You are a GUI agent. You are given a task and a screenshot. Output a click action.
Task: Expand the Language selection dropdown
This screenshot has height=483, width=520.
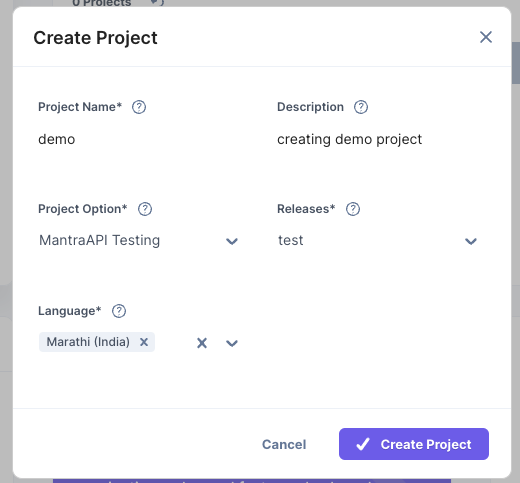(232, 343)
